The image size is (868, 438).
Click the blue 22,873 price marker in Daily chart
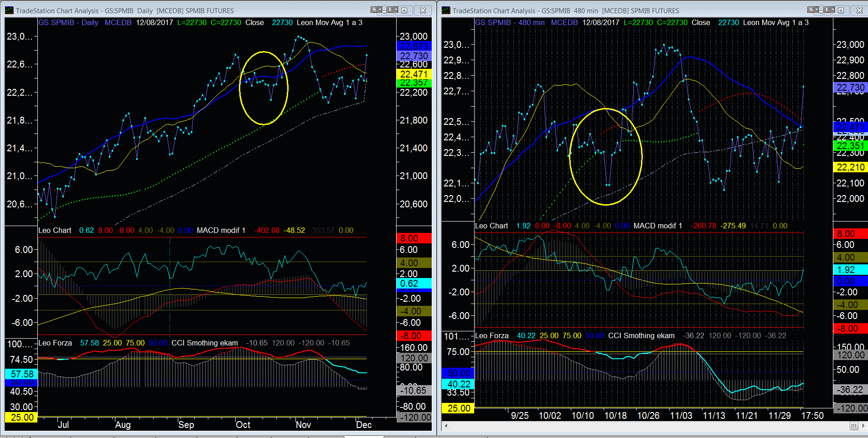coord(414,46)
